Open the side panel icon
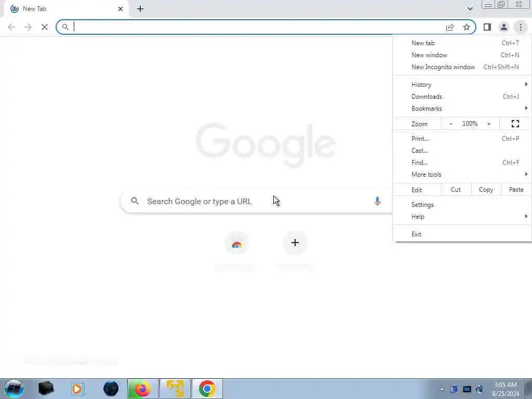This screenshot has height=399, width=532. click(487, 27)
